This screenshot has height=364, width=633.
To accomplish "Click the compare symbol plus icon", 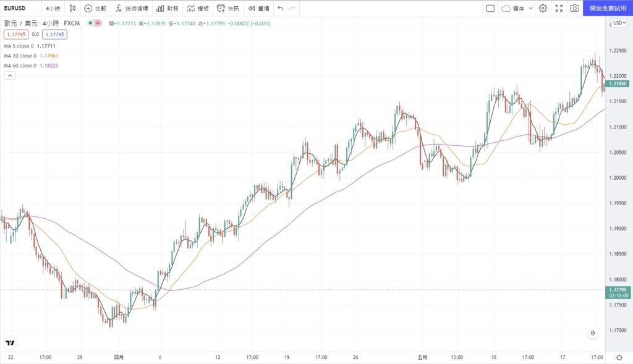I will [x=88, y=9].
